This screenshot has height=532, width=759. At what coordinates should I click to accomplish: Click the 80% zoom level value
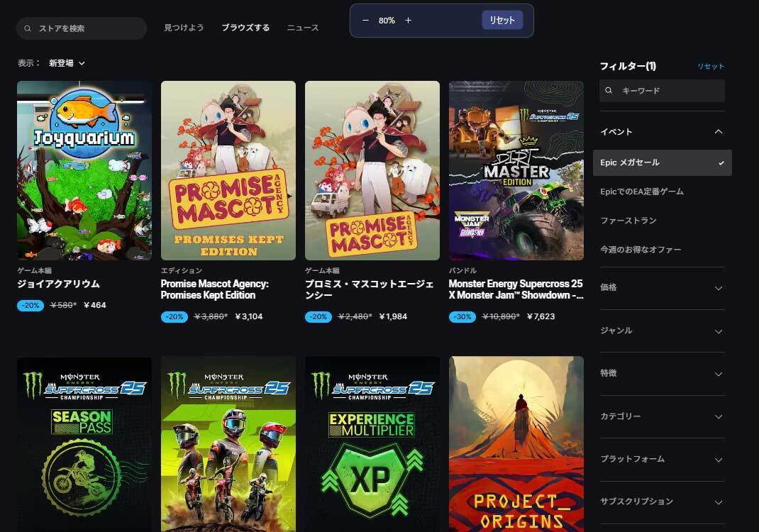pyautogui.click(x=387, y=21)
